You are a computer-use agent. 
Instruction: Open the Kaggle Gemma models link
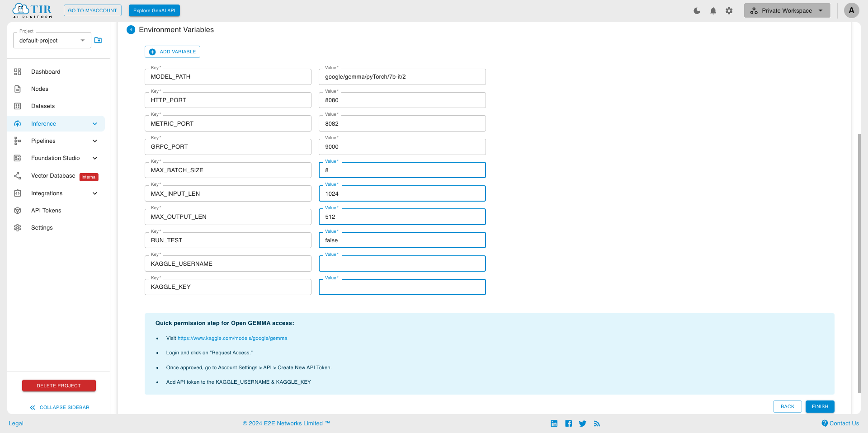pyautogui.click(x=232, y=338)
